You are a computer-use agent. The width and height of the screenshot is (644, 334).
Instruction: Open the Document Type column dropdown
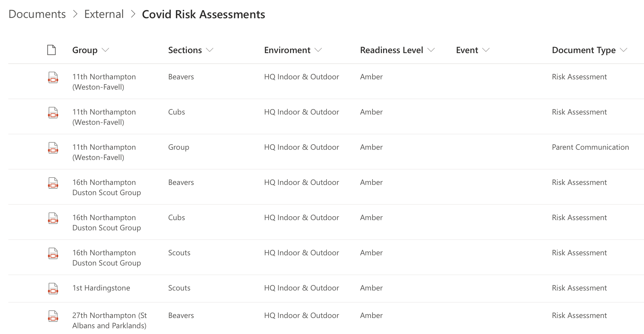pyautogui.click(x=624, y=50)
